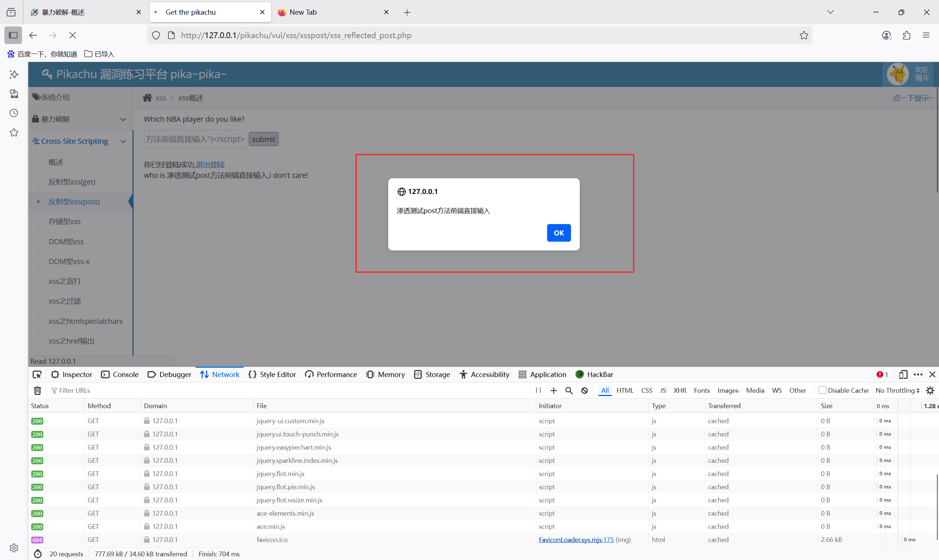Open the extensions puzzle icon

point(907,35)
